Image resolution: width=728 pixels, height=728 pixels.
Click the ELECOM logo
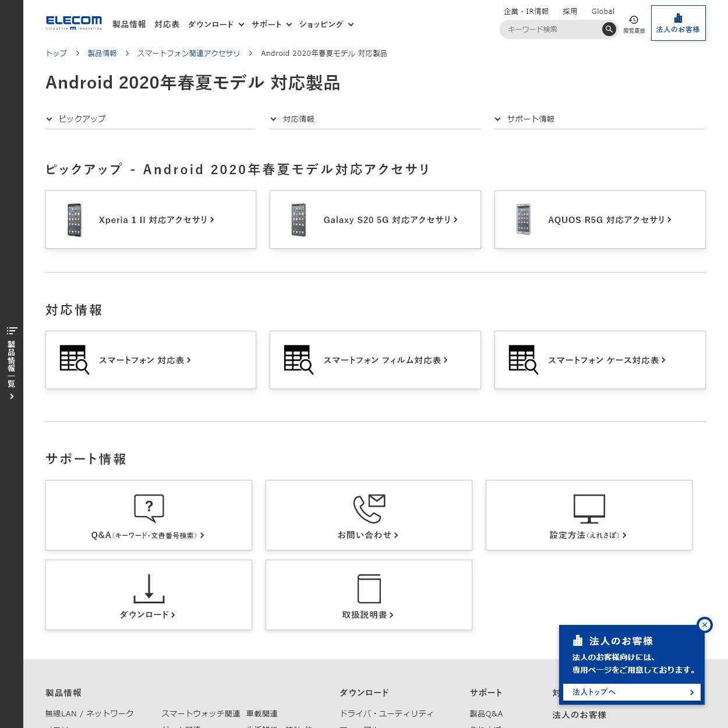tap(74, 23)
